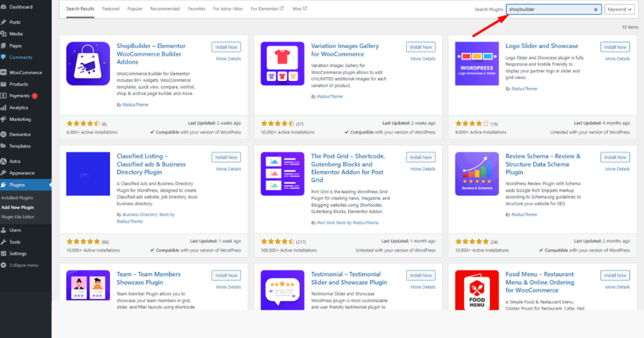The image size is (644, 338).
Task: Open the Keyword search type dropdown
Action: 619,9
